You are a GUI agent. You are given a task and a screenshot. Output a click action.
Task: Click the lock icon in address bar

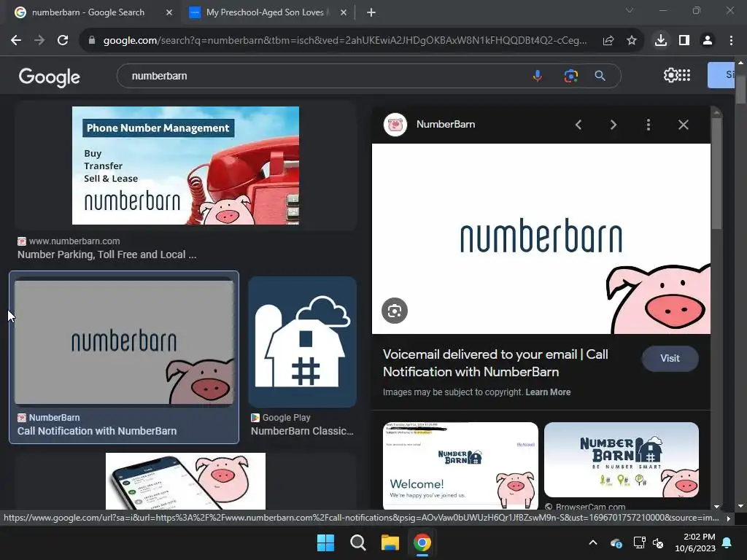[x=92, y=41]
